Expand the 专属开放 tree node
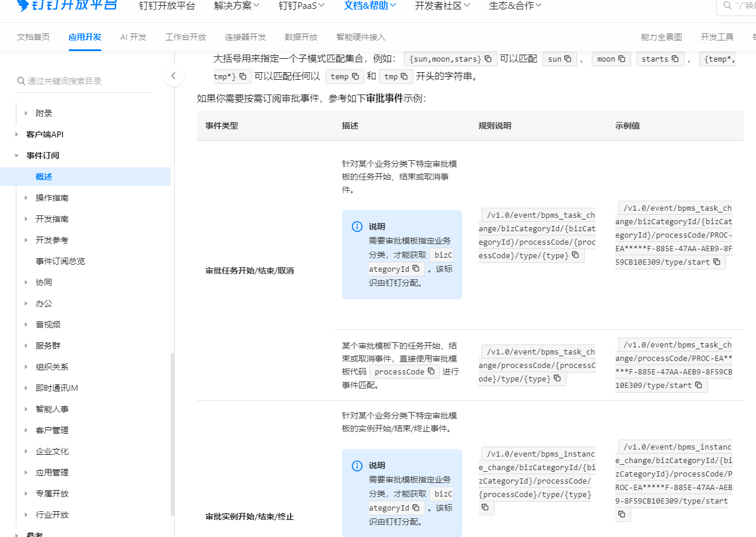This screenshot has height=537, width=756. point(26,494)
